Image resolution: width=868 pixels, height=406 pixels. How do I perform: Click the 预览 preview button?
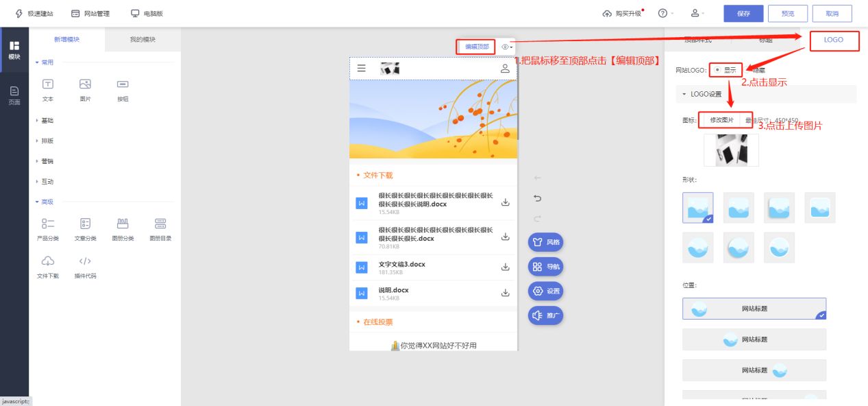coord(788,14)
